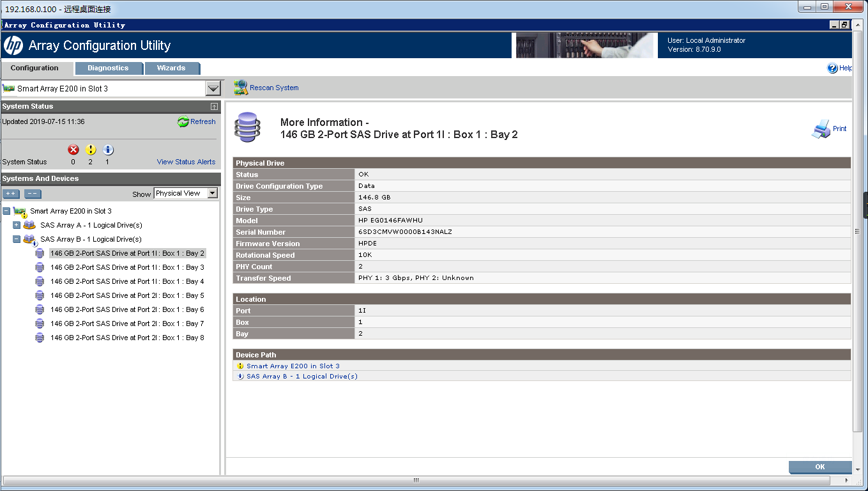Select the drive at Port 2I Bay 5
Image resolution: width=868 pixels, height=491 pixels.
127,295
